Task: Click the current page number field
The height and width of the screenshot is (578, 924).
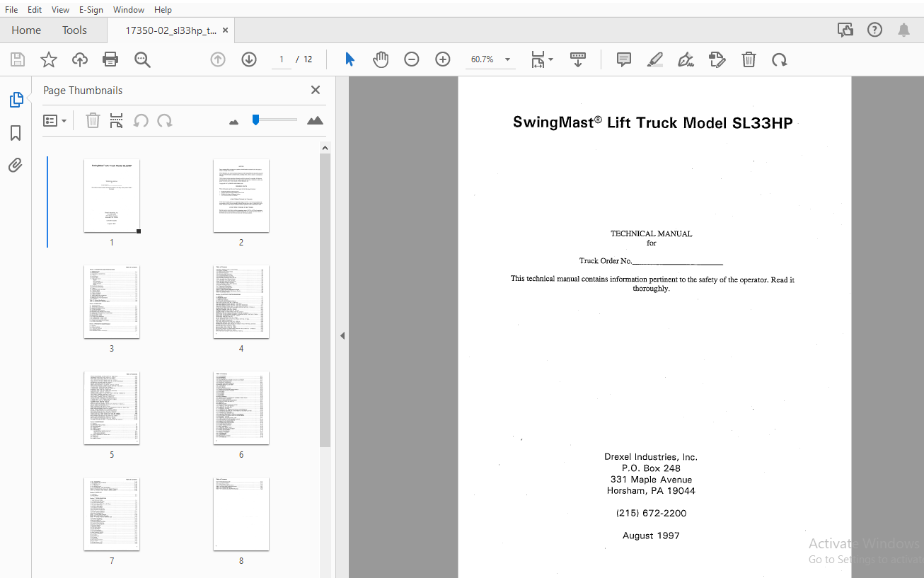Action: pos(282,59)
